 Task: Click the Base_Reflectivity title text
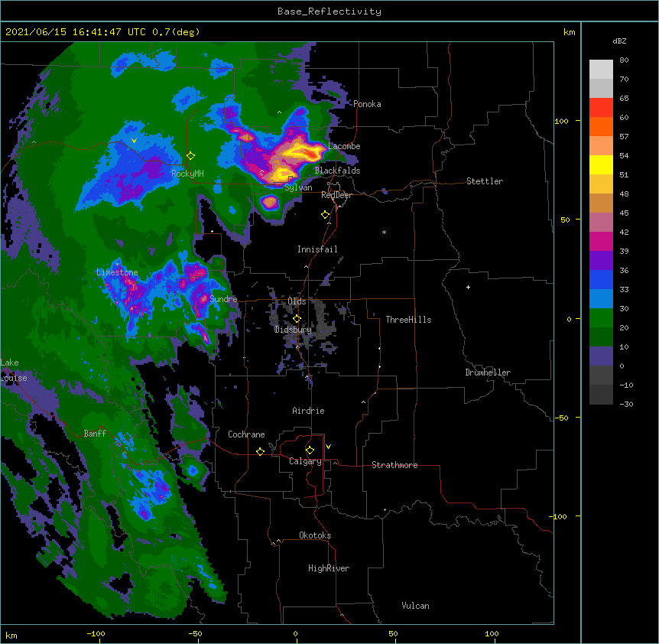(329, 11)
